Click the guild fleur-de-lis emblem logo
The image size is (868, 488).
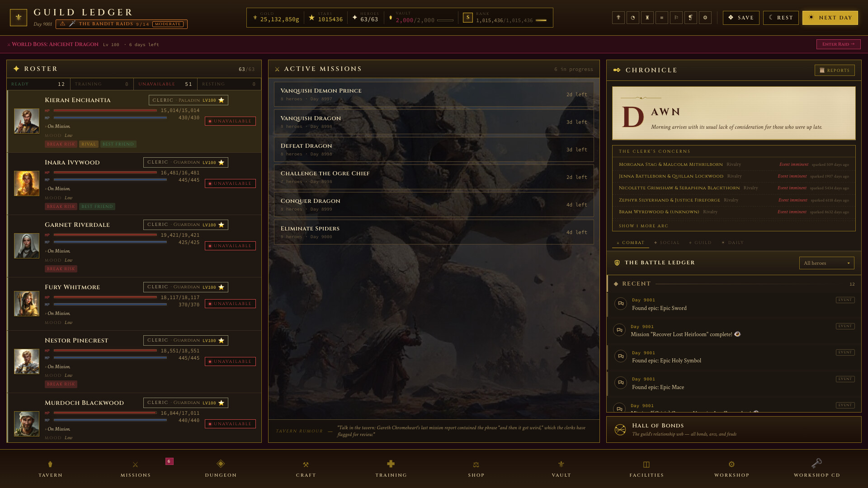pyautogui.click(x=19, y=18)
